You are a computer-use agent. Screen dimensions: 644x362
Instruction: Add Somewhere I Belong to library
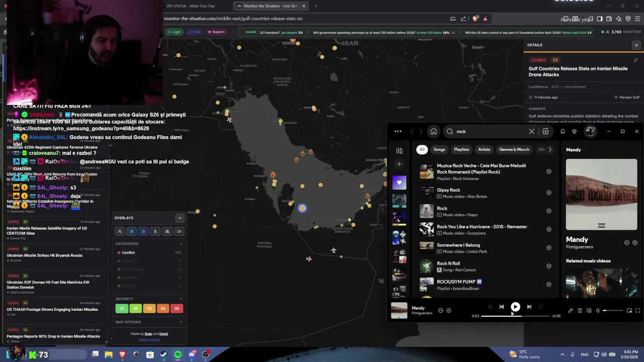548,247
